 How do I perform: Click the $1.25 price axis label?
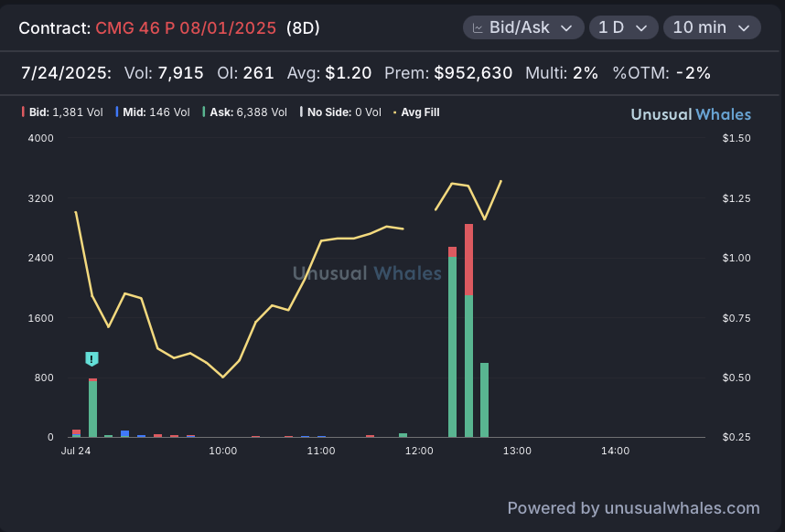point(737,198)
